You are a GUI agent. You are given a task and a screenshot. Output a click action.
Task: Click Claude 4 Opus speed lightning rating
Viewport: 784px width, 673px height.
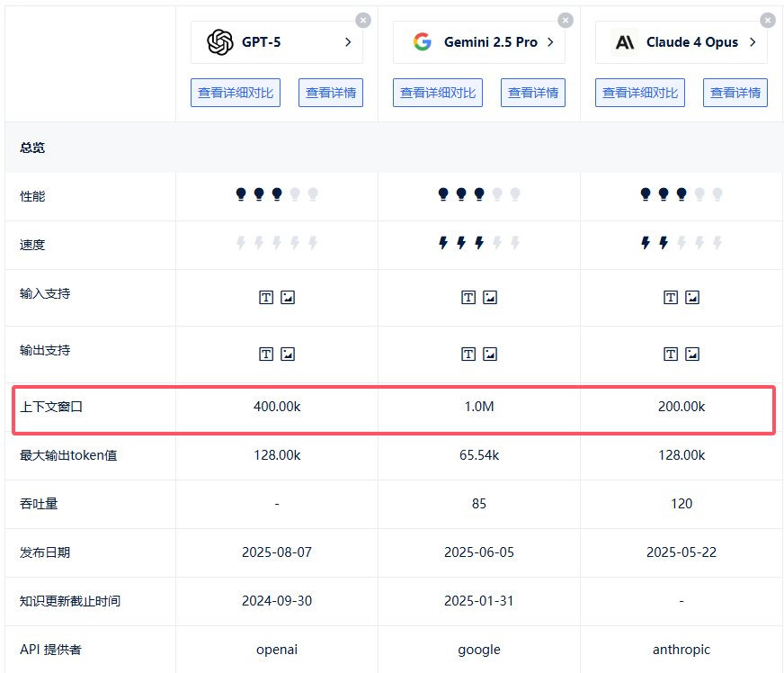click(682, 243)
